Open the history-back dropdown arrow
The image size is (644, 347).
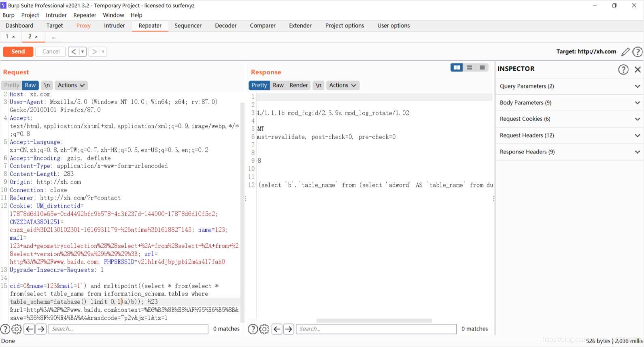(x=83, y=51)
